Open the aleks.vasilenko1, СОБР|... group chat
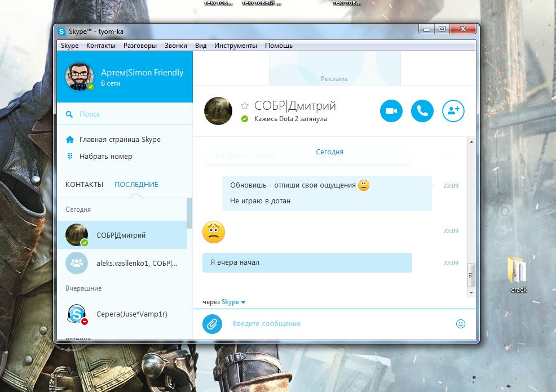 [122, 263]
